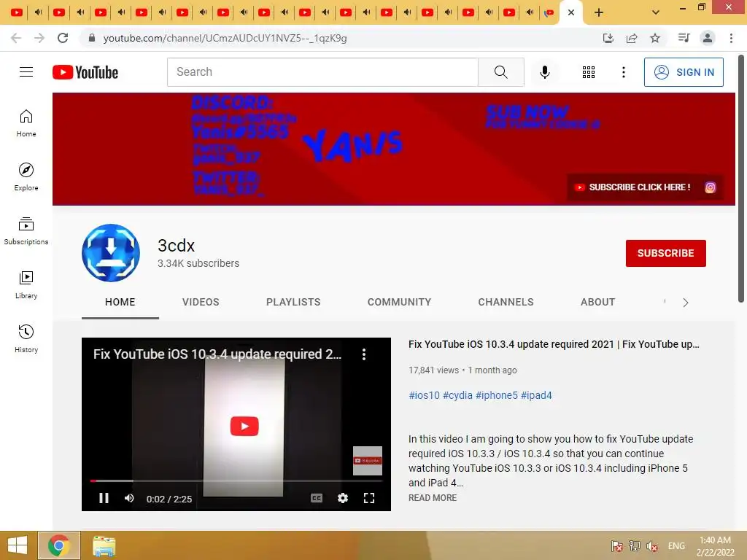The width and height of the screenshot is (747, 560).
Task: Switch to the COMMUNITY tab
Action: (x=399, y=302)
